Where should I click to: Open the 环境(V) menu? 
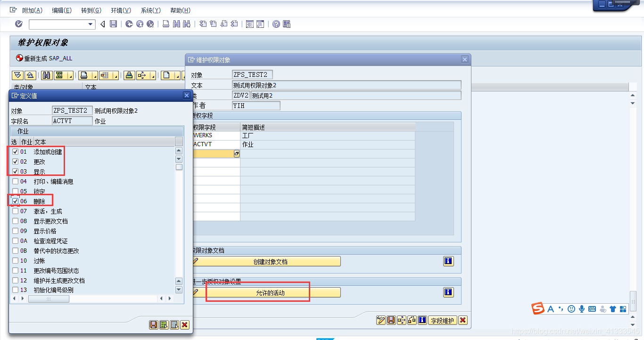pyautogui.click(x=121, y=10)
